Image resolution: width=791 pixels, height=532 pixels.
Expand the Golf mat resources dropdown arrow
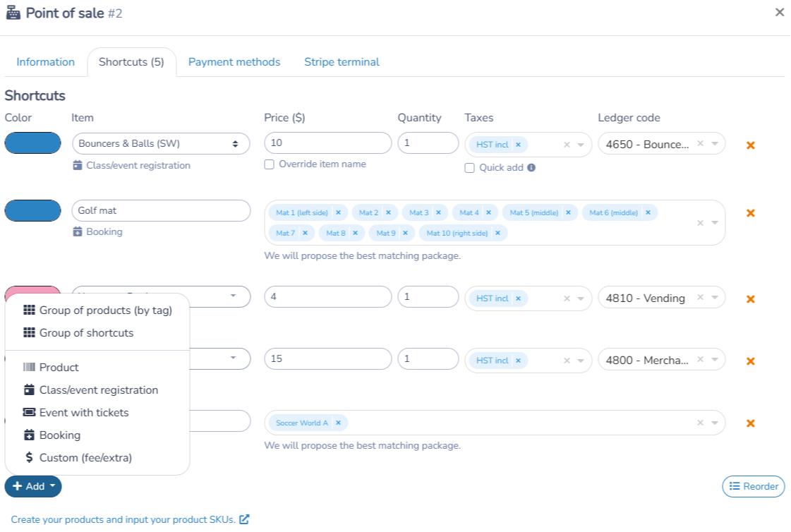coord(715,223)
